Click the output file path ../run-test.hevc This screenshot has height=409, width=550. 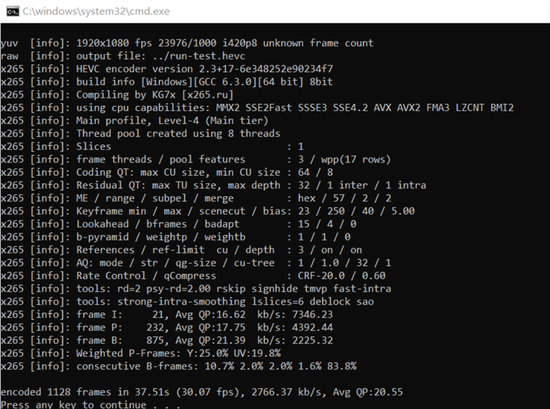(199, 56)
